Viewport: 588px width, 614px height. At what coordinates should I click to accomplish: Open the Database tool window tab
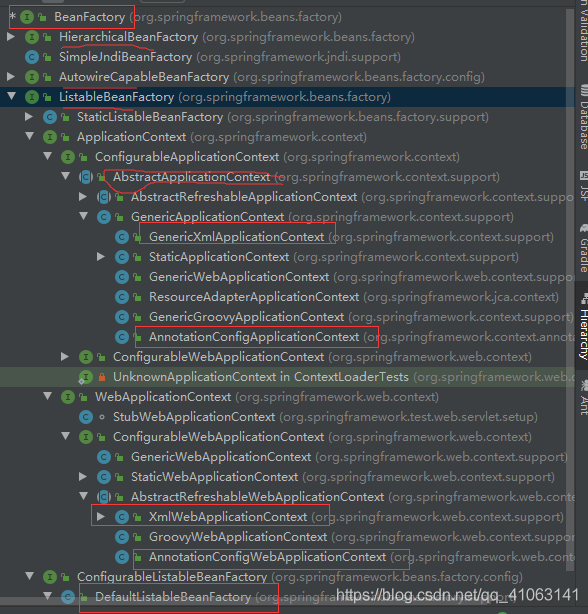583,117
